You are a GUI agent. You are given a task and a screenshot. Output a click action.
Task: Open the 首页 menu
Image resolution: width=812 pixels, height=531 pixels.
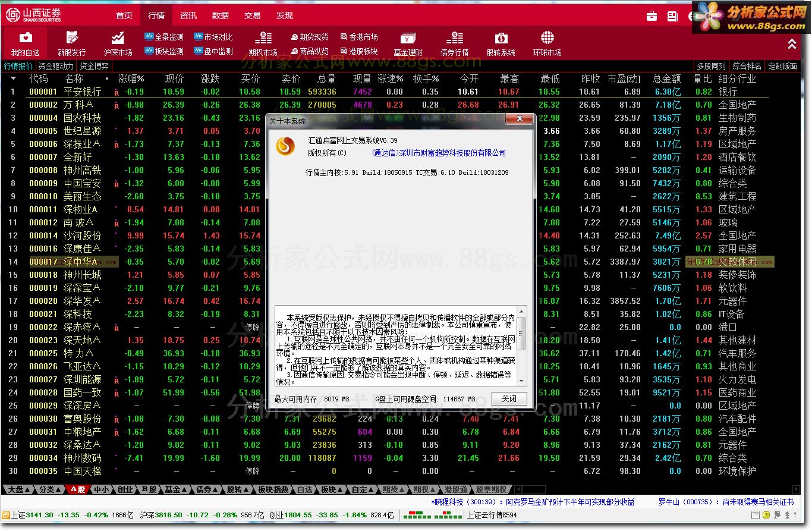[x=124, y=15]
